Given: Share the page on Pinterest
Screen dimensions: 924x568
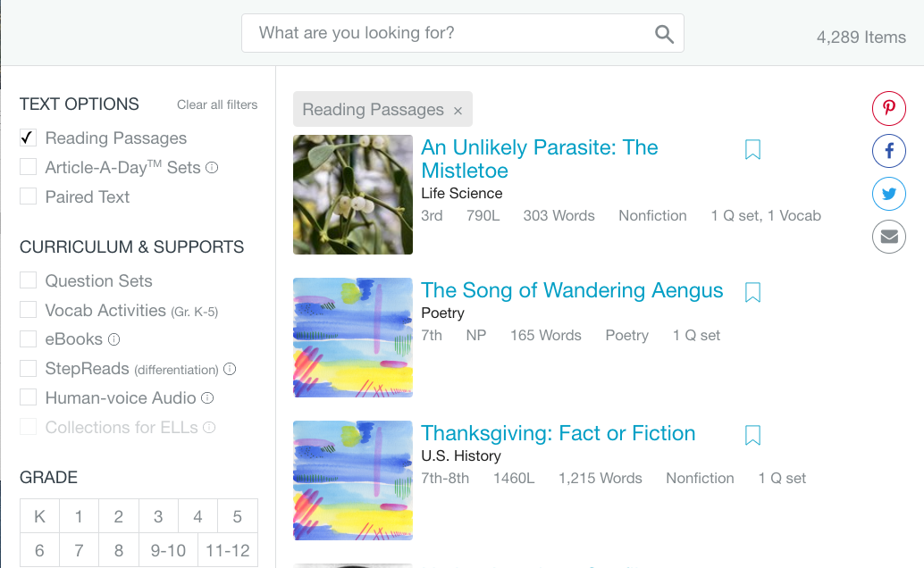Looking at the screenshot, I should (x=889, y=109).
